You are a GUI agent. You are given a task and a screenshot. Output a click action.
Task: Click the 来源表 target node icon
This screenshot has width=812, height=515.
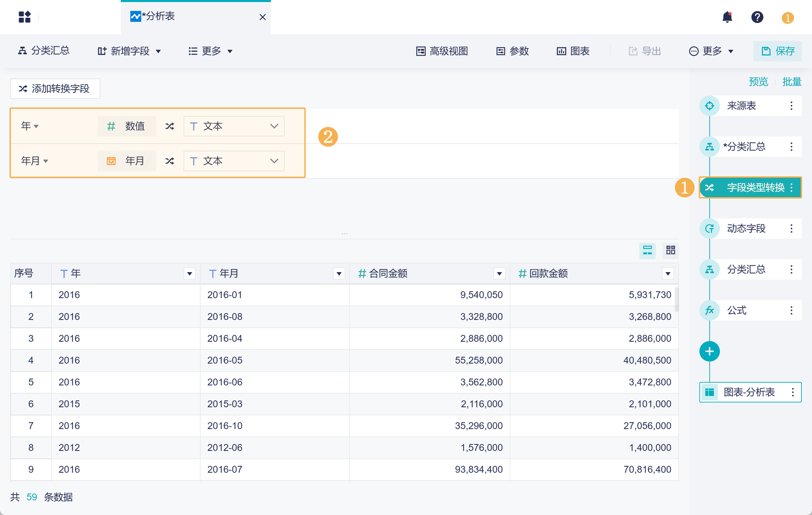[x=709, y=106]
